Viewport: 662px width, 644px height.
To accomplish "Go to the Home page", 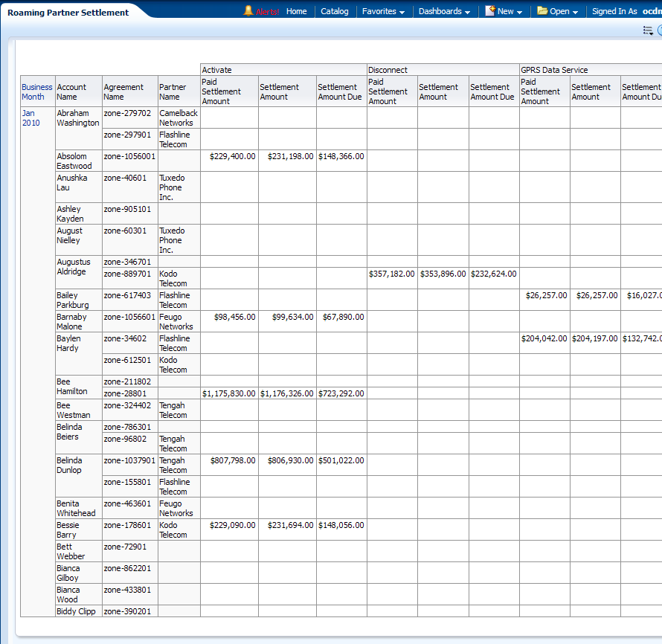I will click(296, 12).
